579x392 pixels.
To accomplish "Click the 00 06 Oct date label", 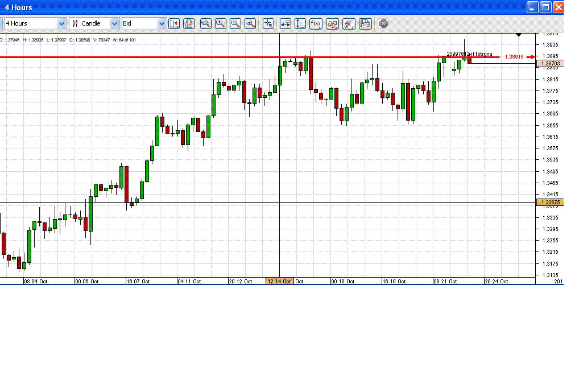I will [x=87, y=282].
